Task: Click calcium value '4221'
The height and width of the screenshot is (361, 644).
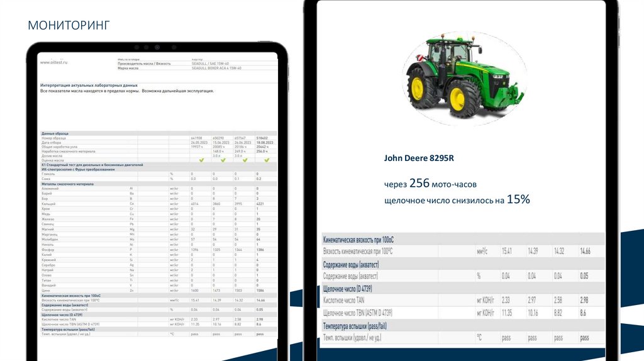Action: pyautogui.click(x=260, y=204)
